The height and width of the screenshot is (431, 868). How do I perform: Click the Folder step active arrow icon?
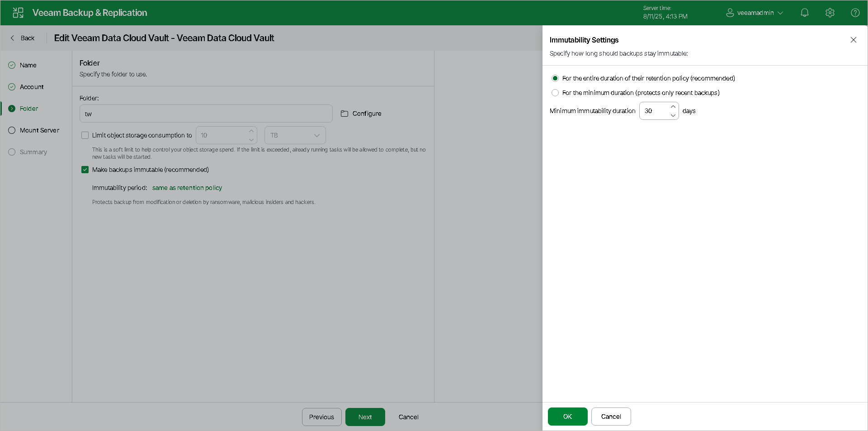coord(12,109)
